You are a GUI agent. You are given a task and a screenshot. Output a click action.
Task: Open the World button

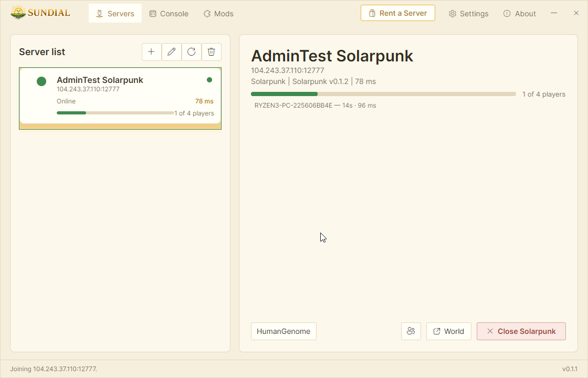(448, 331)
